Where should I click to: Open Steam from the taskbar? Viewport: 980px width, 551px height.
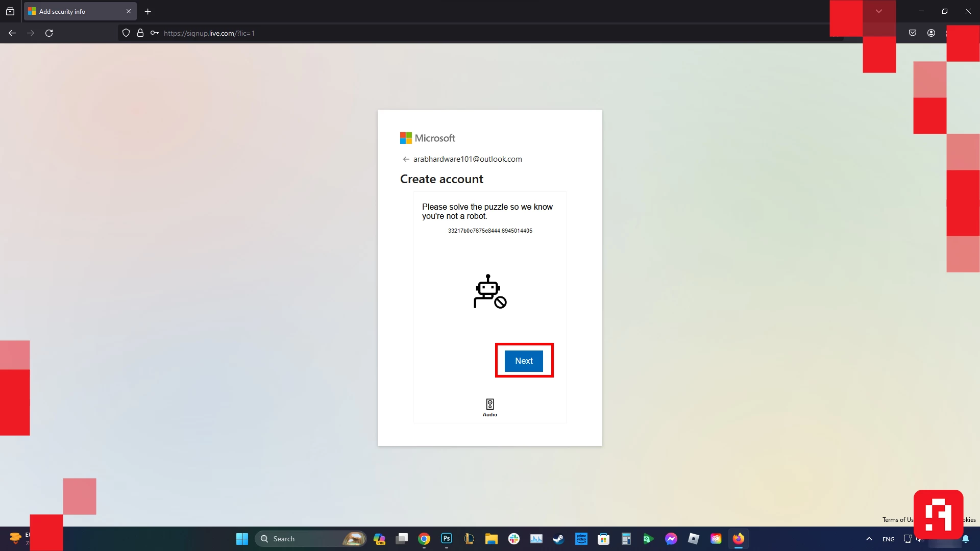[x=558, y=539]
